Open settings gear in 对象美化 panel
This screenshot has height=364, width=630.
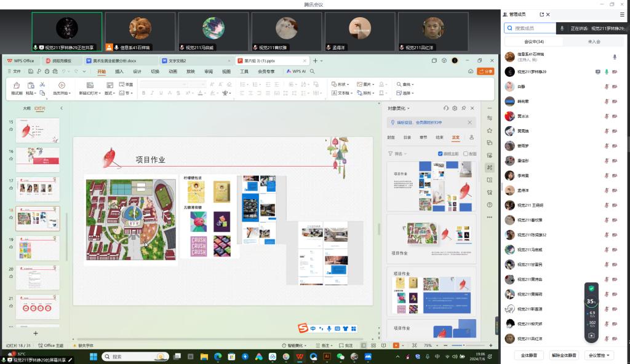tap(455, 108)
